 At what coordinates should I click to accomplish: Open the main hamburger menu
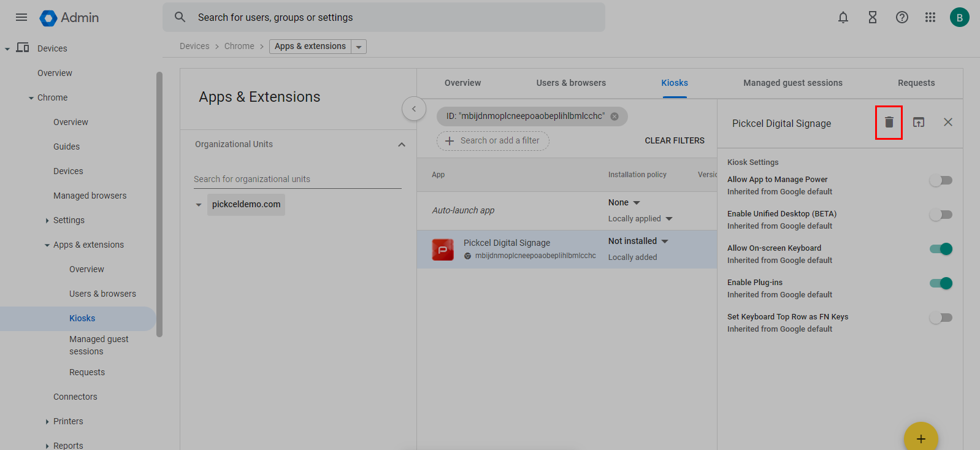tap(21, 17)
